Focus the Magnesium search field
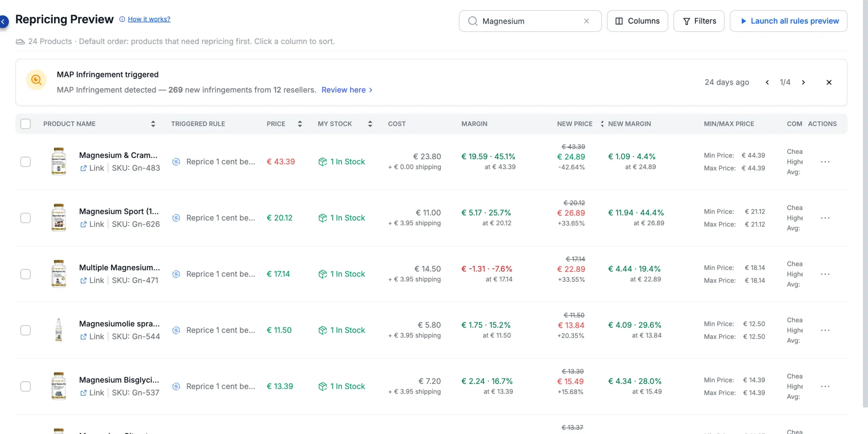Screen dimensions: 868x434 pyautogui.click(x=530, y=21)
